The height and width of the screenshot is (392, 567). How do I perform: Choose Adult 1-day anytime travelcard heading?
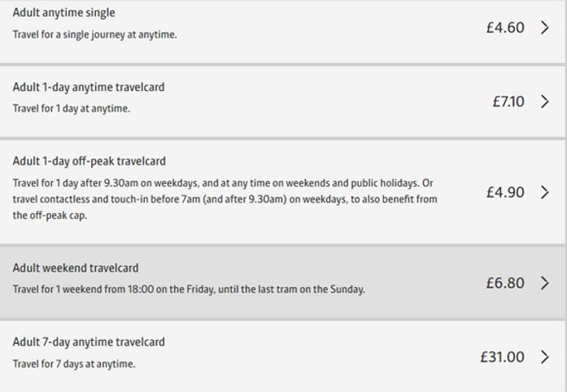(89, 87)
